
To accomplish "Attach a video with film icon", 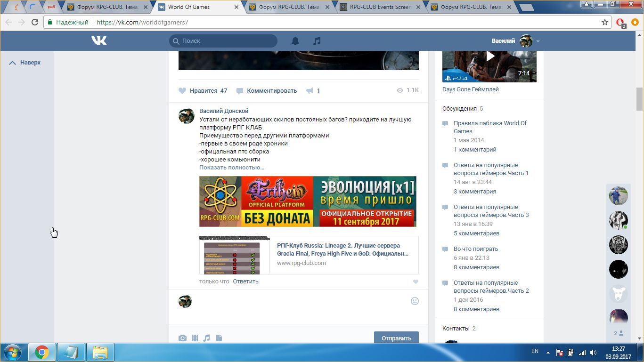I will tap(195, 338).
